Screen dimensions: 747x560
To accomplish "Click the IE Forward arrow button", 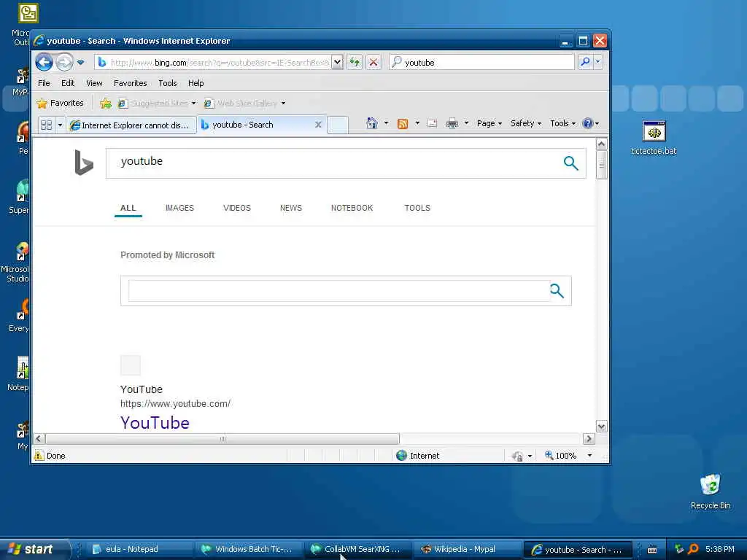I will (x=65, y=62).
